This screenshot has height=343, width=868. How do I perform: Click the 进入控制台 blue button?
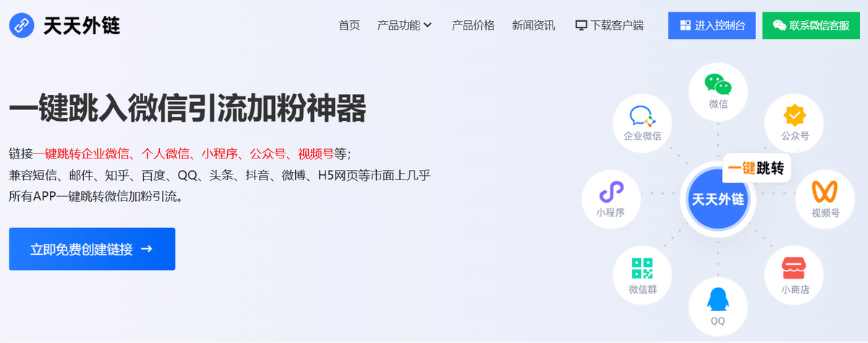coord(712,25)
